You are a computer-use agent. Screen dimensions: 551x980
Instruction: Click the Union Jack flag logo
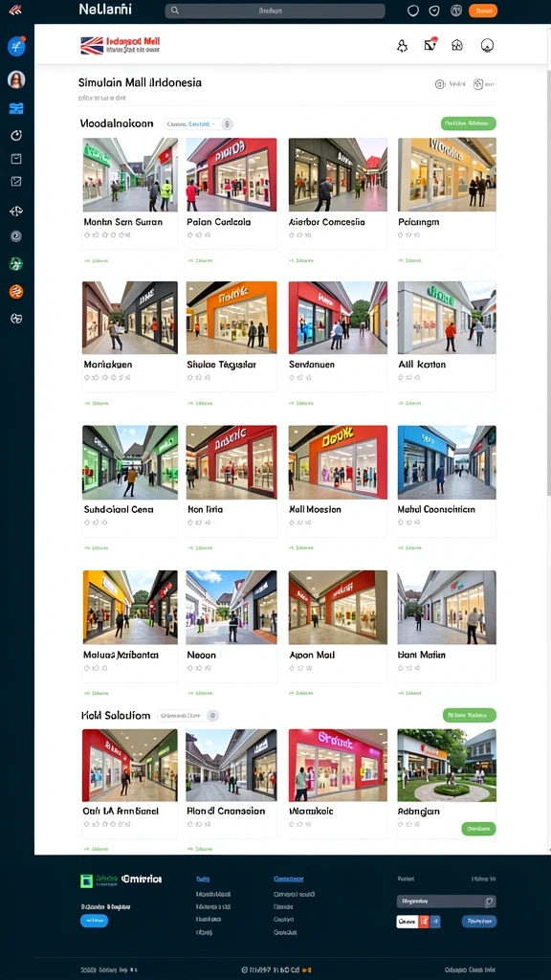92,46
